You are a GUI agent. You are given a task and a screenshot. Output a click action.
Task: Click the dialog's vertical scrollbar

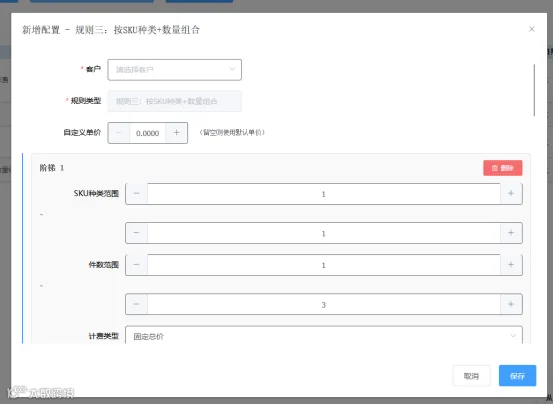click(534, 90)
